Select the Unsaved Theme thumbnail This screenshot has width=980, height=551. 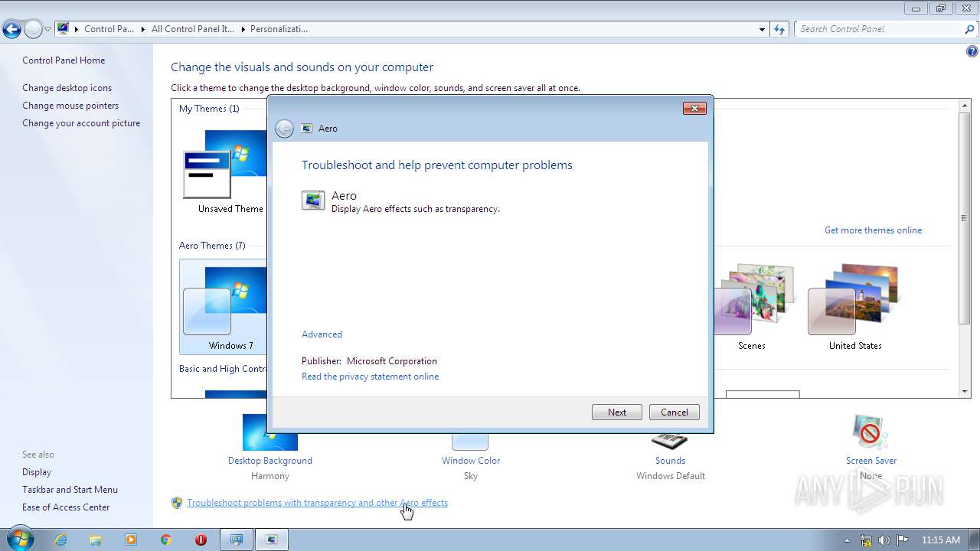pos(224,165)
